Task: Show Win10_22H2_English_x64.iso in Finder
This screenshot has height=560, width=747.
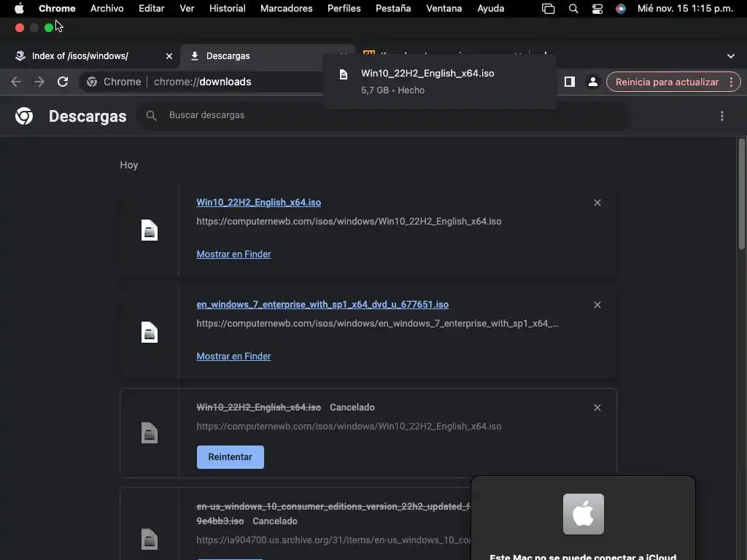Action: (x=233, y=254)
